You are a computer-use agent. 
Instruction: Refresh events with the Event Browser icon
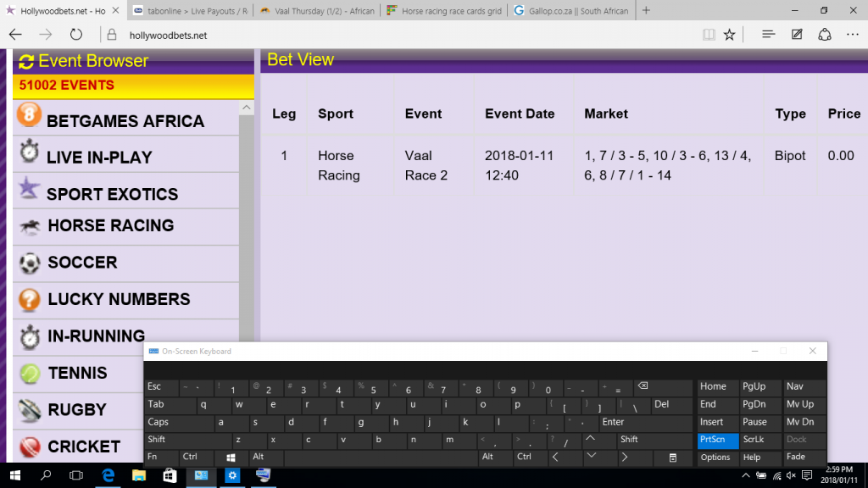pyautogui.click(x=26, y=61)
